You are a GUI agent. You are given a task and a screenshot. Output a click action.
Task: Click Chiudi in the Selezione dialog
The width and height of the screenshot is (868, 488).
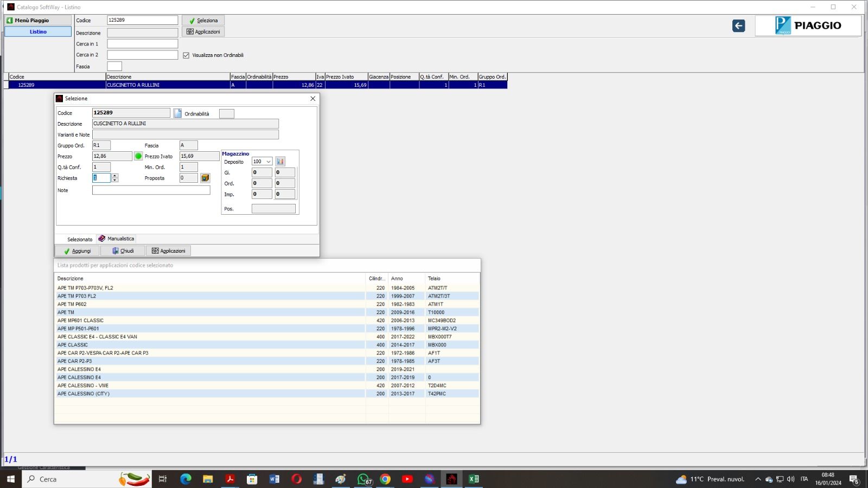pos(123,251)
